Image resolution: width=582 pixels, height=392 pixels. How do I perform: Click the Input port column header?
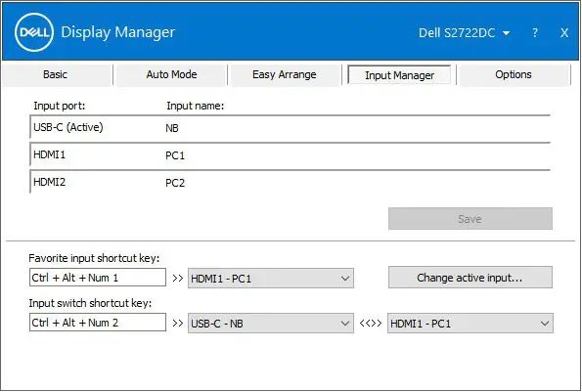(60, 107)
